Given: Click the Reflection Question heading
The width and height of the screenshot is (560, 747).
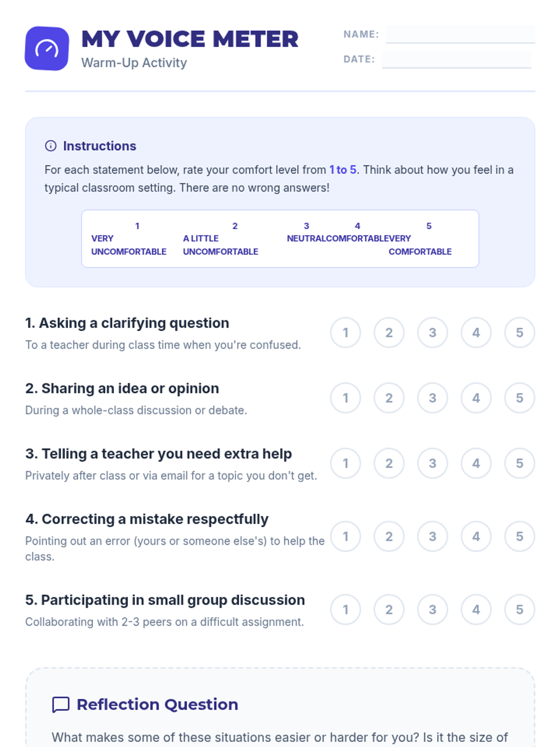Looking at the screenshot, I should [x=157, y=705].
